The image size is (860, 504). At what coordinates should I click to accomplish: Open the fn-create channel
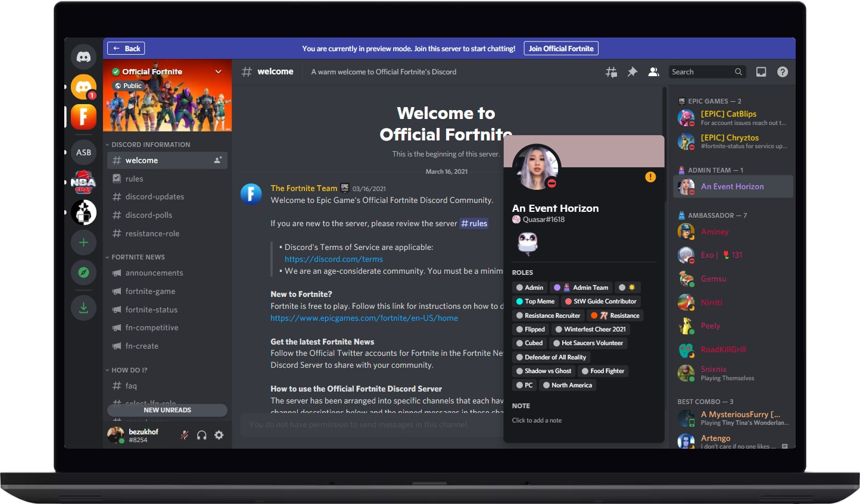tap(167, 346)
